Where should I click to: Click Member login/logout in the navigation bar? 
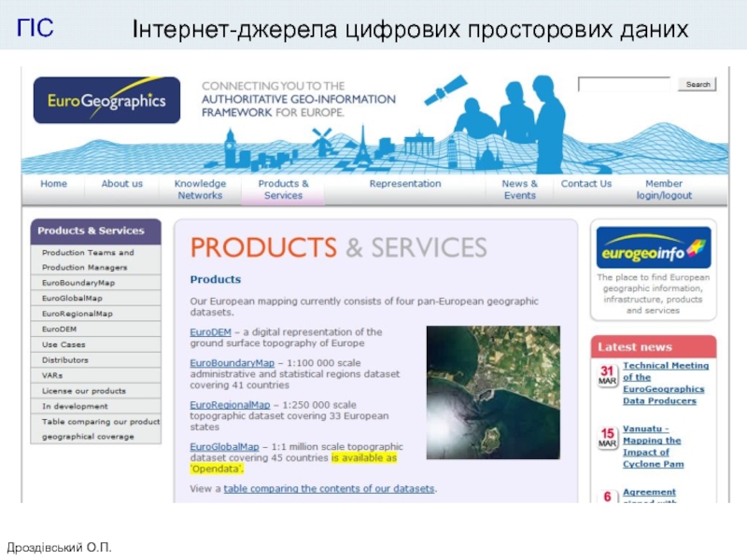(664, 189)
